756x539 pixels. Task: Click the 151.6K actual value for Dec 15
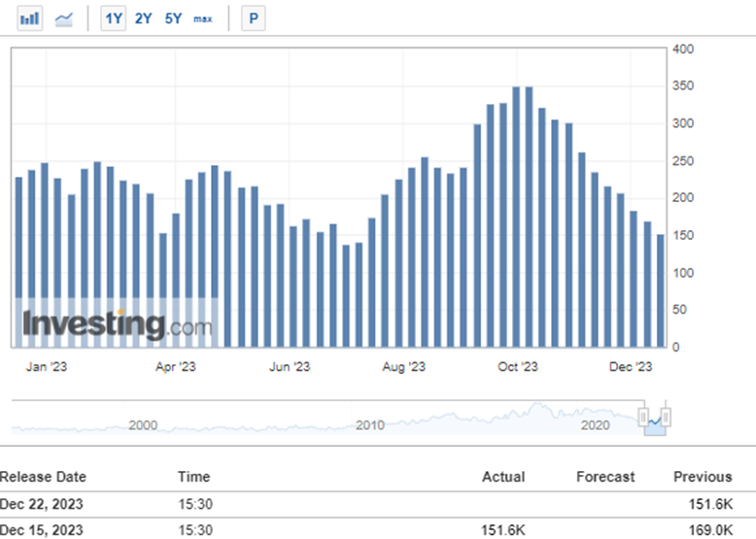pyautogui.click(x=503, y=530)
